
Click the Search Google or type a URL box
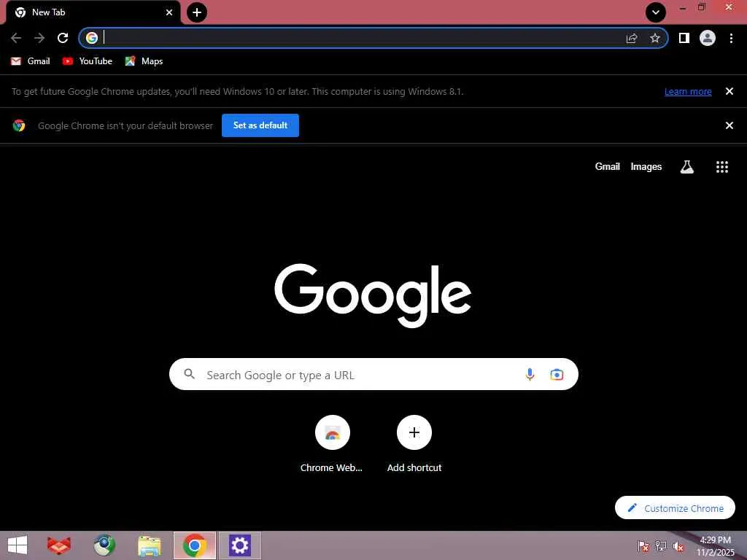373,374
